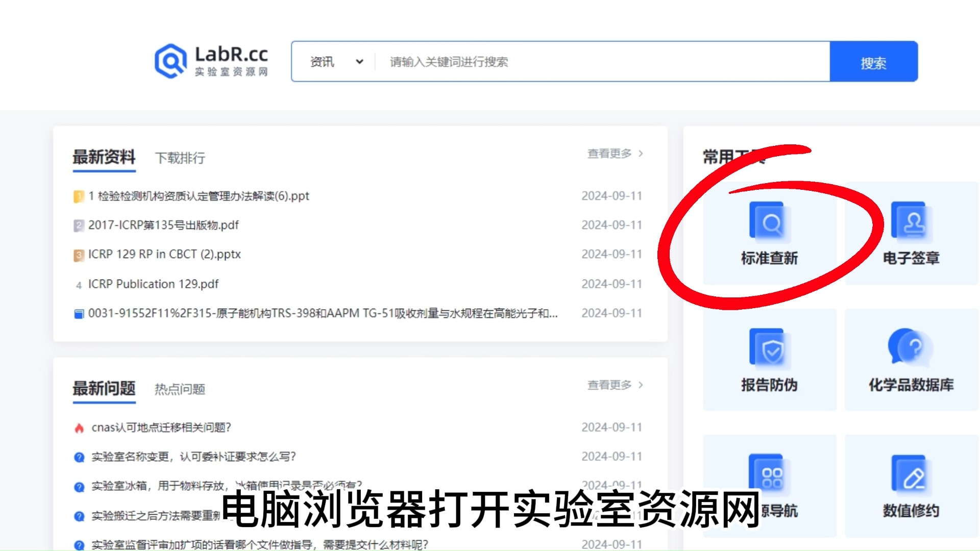Open file 检验检测机构资质认定管理办法解读(6).ppt
The height and width of the screenshot is (551, 980).
point(199,196)
